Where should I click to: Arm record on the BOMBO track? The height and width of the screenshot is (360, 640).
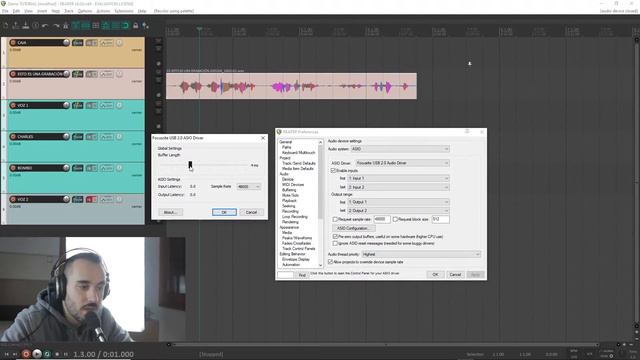coord(13,168)
